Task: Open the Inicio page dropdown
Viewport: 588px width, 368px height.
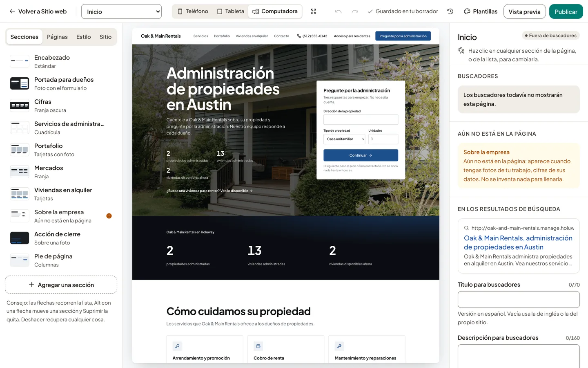Action: coord(121,11)
